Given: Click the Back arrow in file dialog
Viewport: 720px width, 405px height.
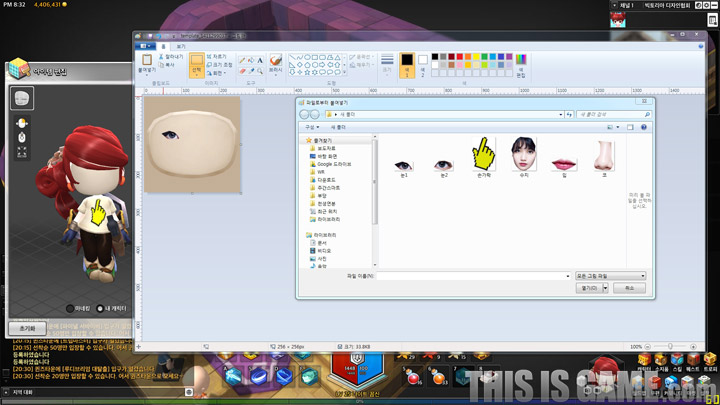Looking at the screenshot, I should pos(303,115).
